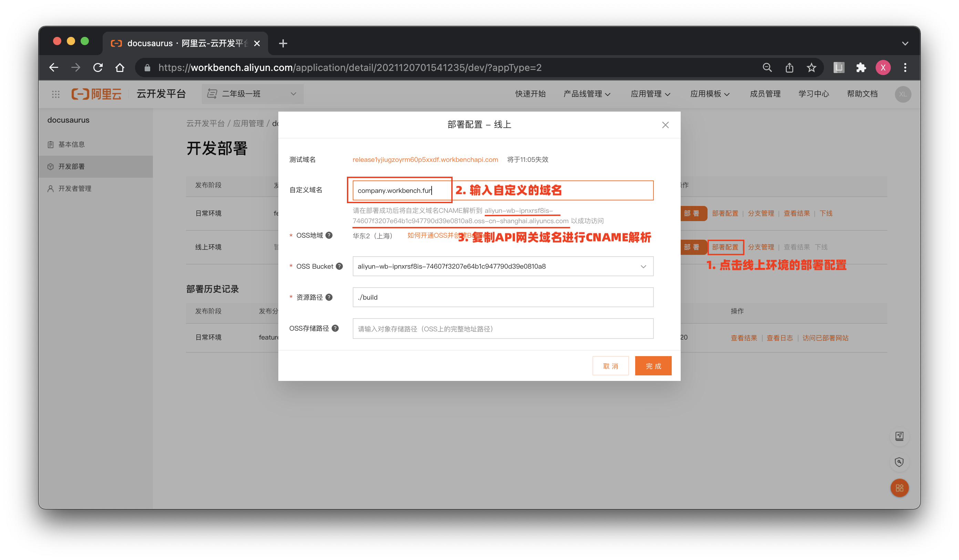959x560 pixels.
Task: Click the browser page zoom magnifier icon
Action: [x=767, y=68]
